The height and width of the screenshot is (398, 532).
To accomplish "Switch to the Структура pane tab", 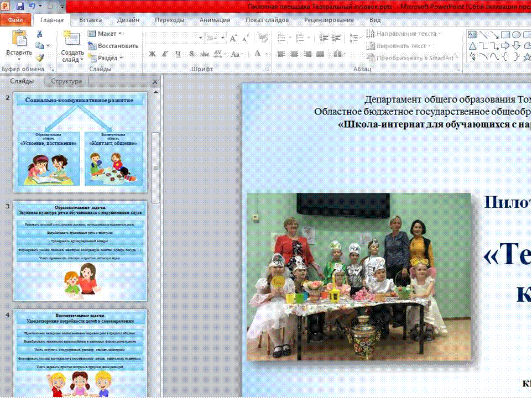I will [66, 81].
